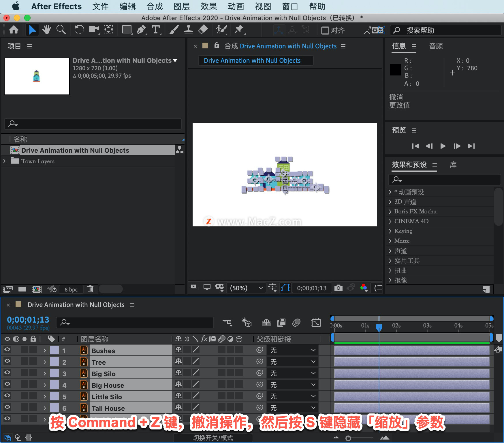Hide the Big Silo layer eye

7,373
